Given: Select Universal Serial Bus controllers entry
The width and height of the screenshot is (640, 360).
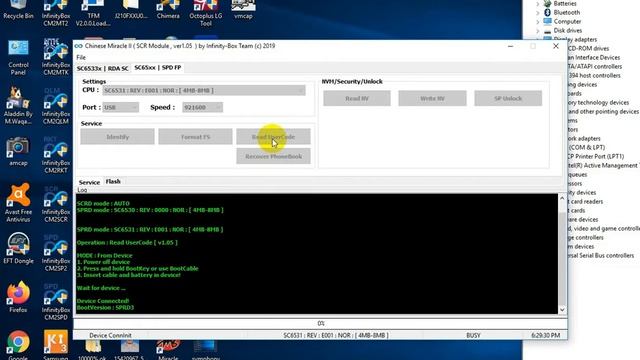Looking at the screenshot, I should pyautogui.click(x=600, y=256).
